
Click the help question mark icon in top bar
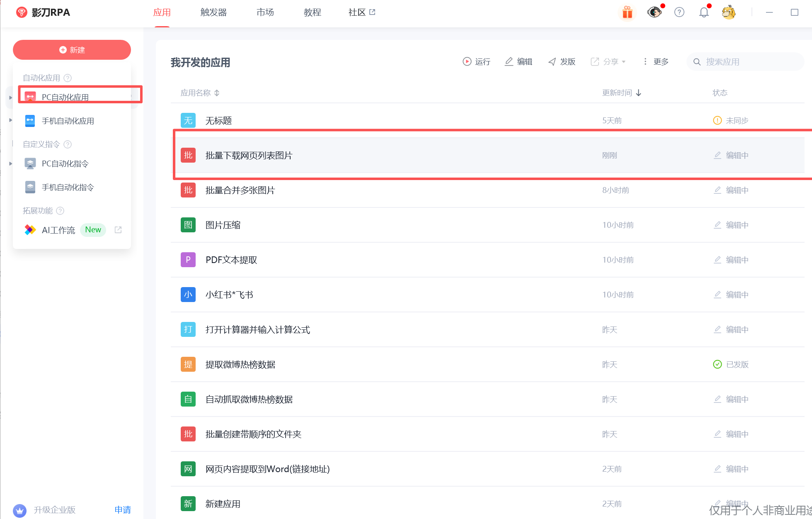tap(679, 12)
